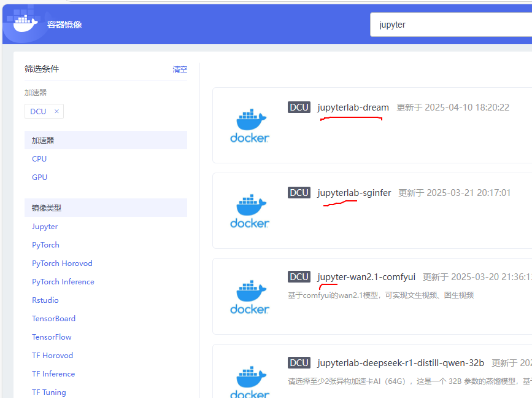The width and height of the screenshot is (532, 398).
Task: Open the jupyterlab-deepseek-r1-distill-qwen-32b image
Action: click(401, 363)
